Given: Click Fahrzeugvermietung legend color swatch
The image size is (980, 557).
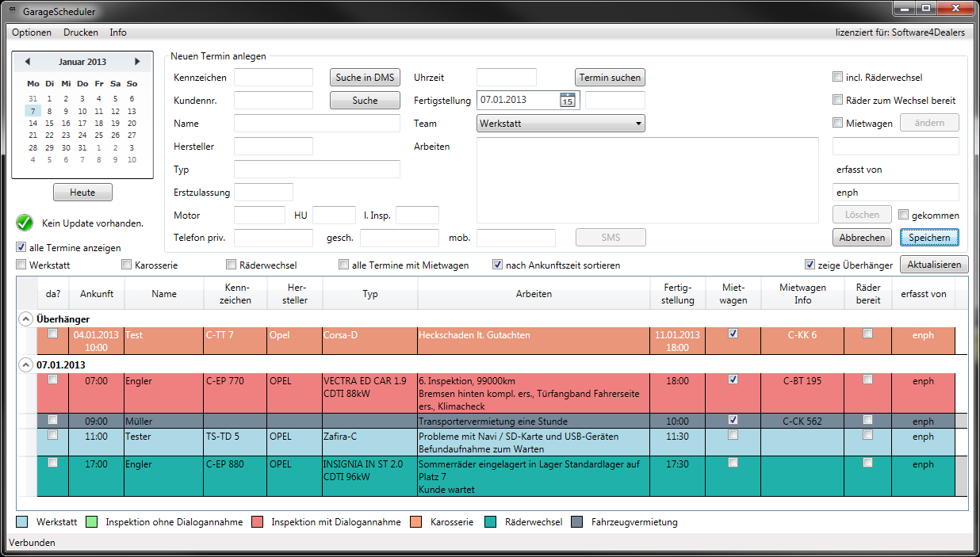Looking at the screenshot, I should point(577,522).
